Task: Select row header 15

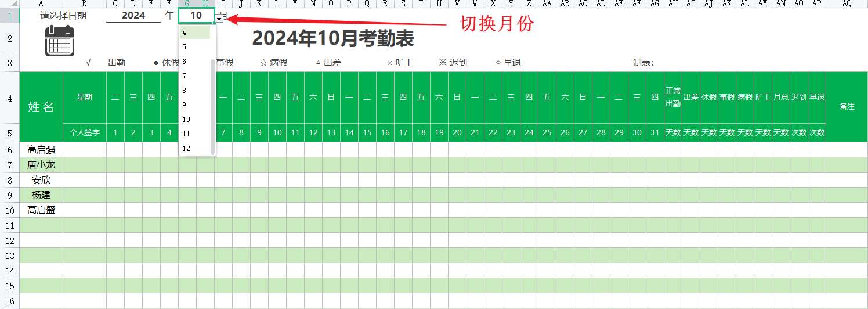Action: (9, 286)
